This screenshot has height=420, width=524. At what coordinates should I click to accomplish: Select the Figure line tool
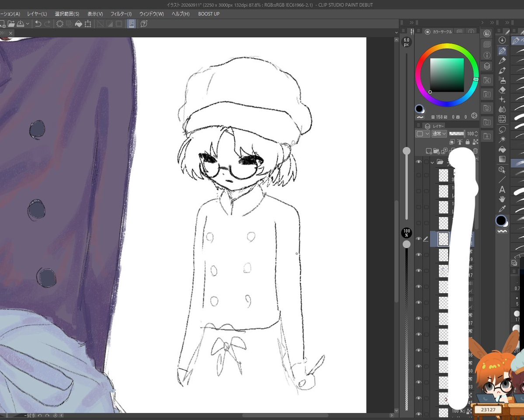502,180
